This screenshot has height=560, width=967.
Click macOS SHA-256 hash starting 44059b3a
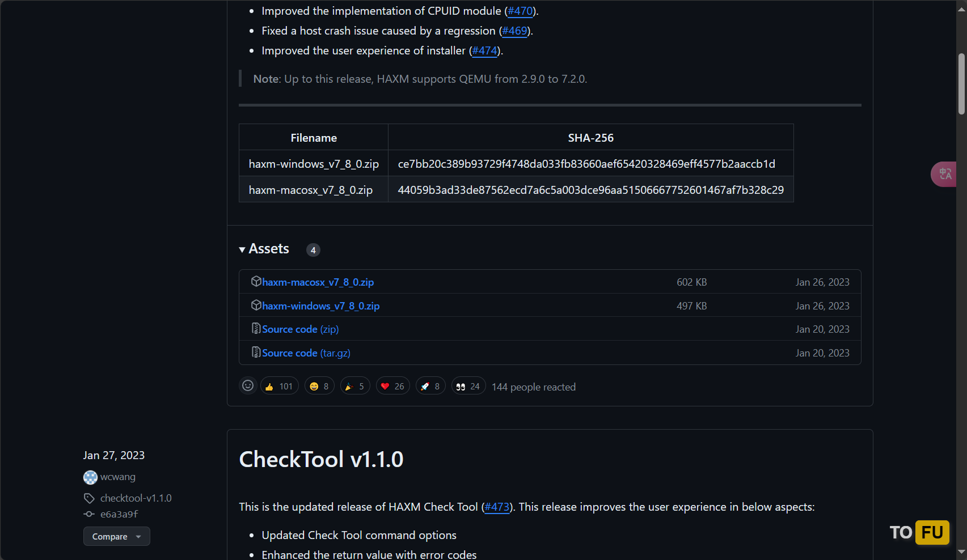tap(591, 190)
